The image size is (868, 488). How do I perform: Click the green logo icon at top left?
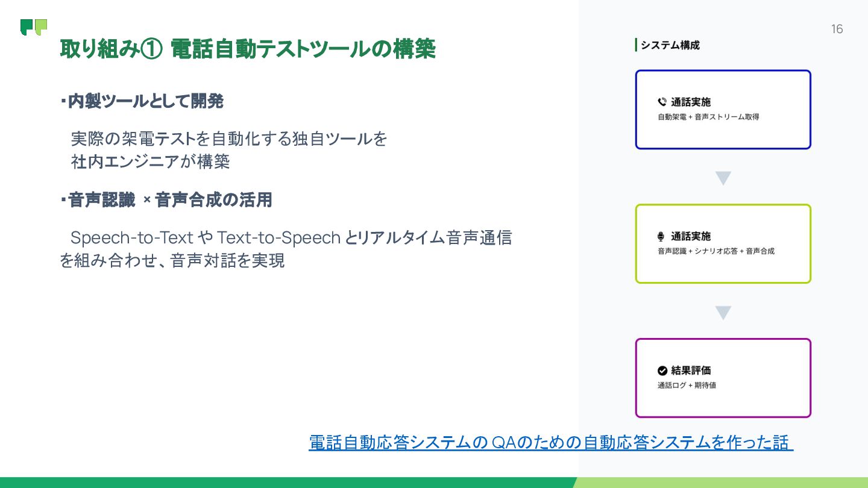click(x=34, y=27)
